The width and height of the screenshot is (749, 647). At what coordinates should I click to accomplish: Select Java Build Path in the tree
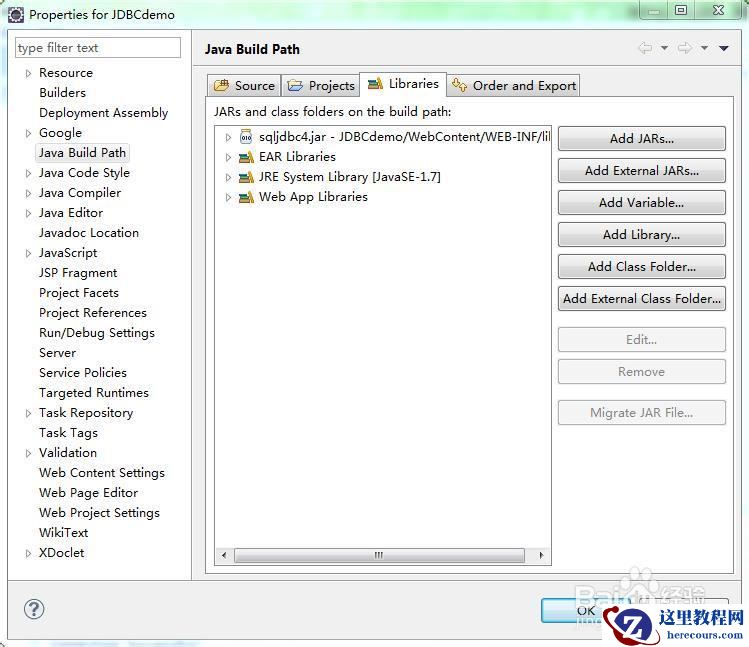82,153
